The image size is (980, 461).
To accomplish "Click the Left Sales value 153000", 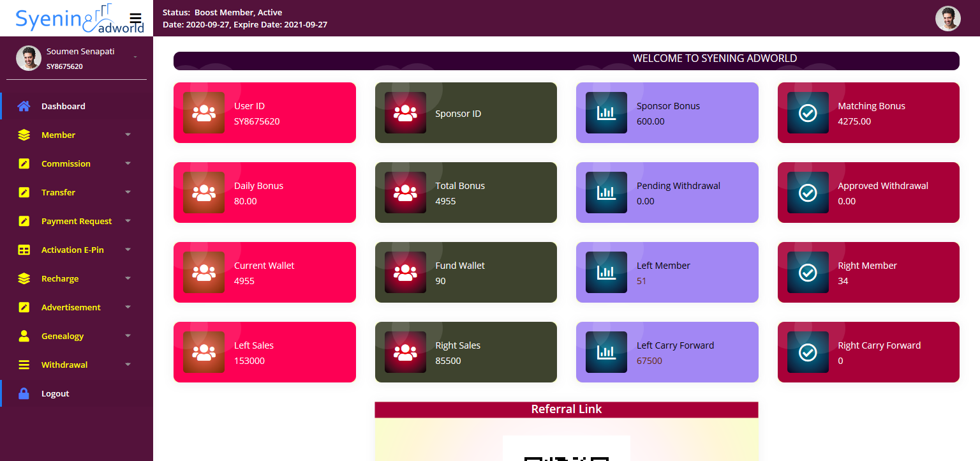I will pyautogui.click(x=249, y=361).
